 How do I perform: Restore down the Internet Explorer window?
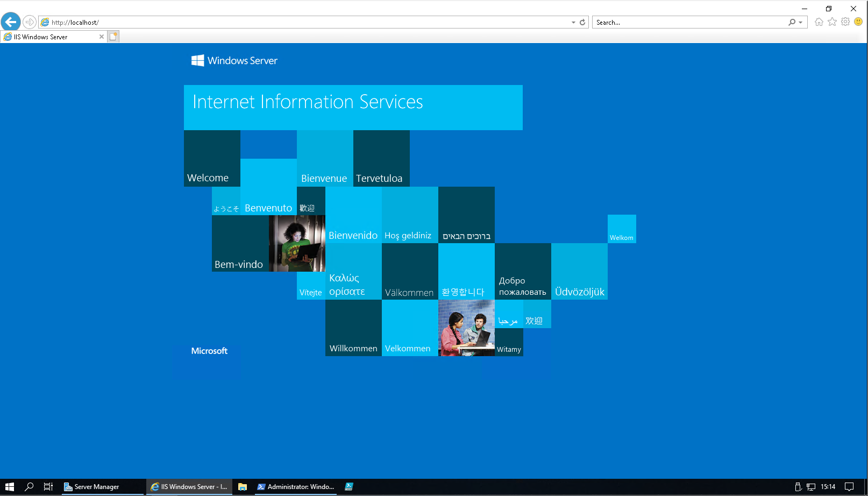click(829, 9)
